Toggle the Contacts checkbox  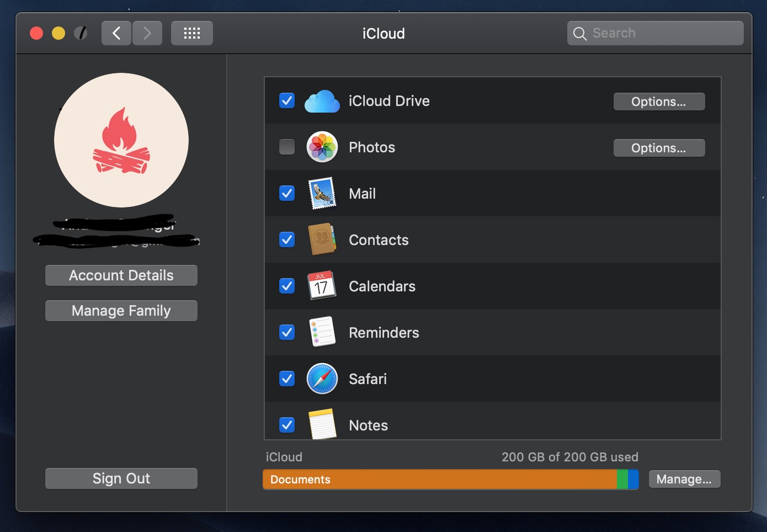pyautogui.click(x=287, y=240)
